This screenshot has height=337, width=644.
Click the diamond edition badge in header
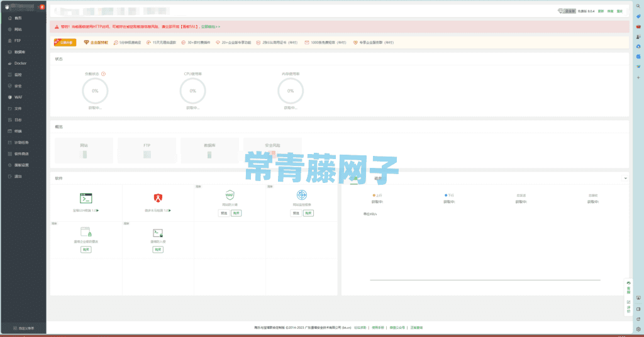567,11
